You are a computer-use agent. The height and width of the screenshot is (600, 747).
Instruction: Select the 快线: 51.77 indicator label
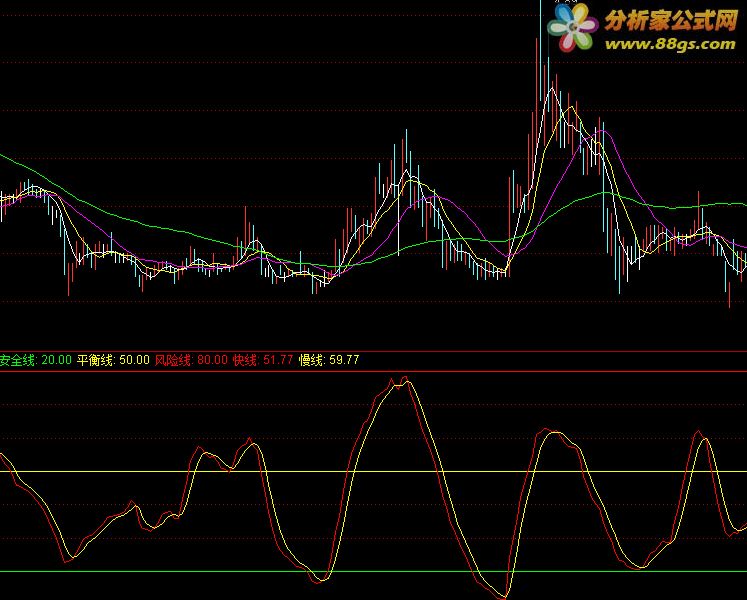[262, 360]
